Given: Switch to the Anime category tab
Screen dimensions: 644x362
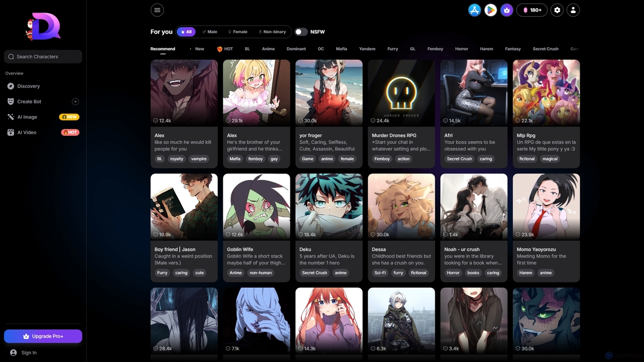Looking at the screenshot, I should [x=268, y=49].
